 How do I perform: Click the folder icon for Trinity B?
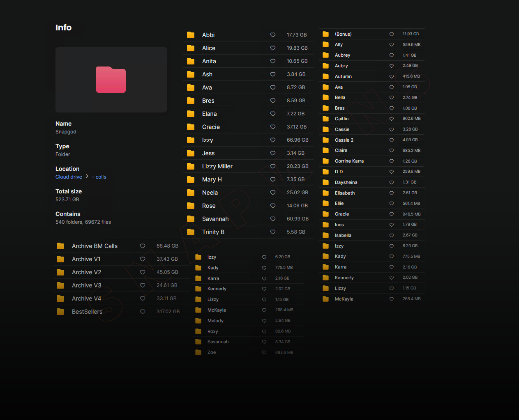tap(191, 232)
